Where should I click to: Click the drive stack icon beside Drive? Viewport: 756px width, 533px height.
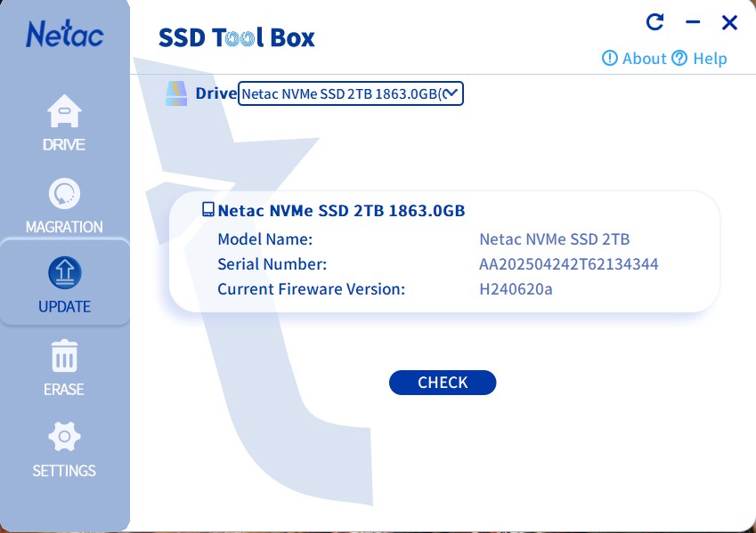[176, 93]
